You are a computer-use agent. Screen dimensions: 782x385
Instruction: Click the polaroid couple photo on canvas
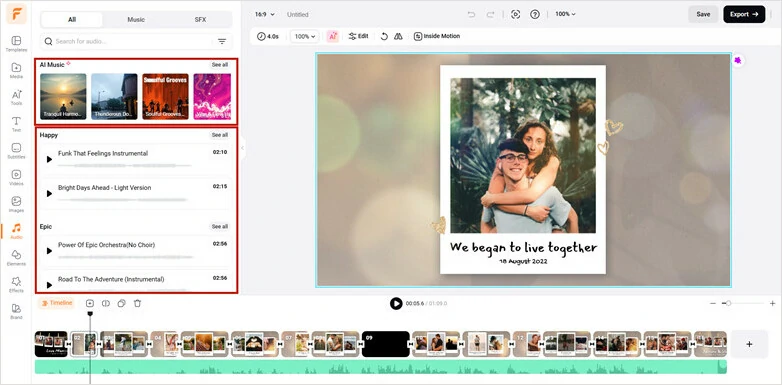tap(523, 155)
